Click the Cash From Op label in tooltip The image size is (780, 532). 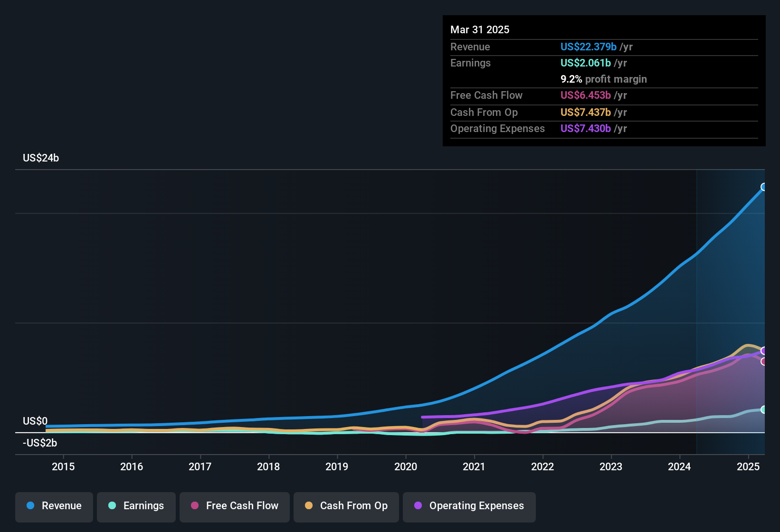tap(484, 112)
